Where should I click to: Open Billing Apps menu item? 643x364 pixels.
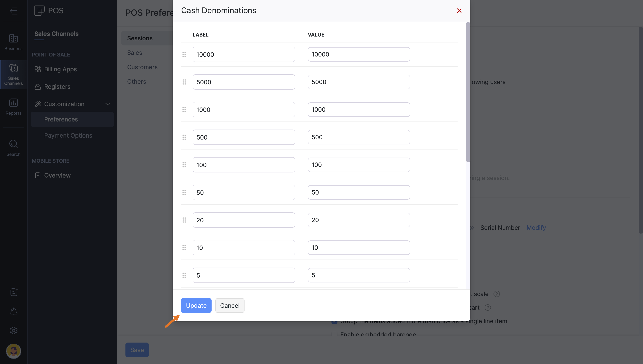60,69
